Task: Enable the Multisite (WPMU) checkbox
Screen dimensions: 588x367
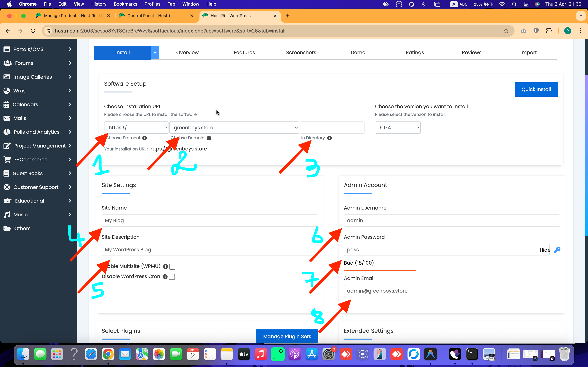Action: 172,267
